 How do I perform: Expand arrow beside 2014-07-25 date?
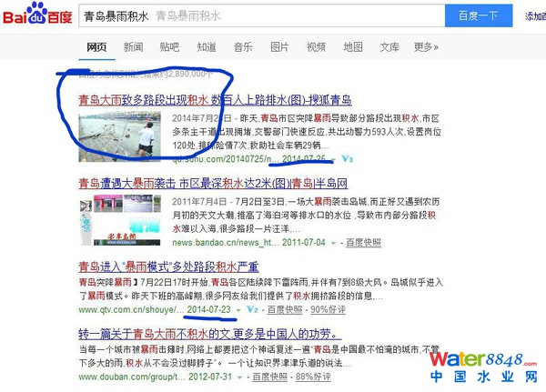click(x=334, y=160)
